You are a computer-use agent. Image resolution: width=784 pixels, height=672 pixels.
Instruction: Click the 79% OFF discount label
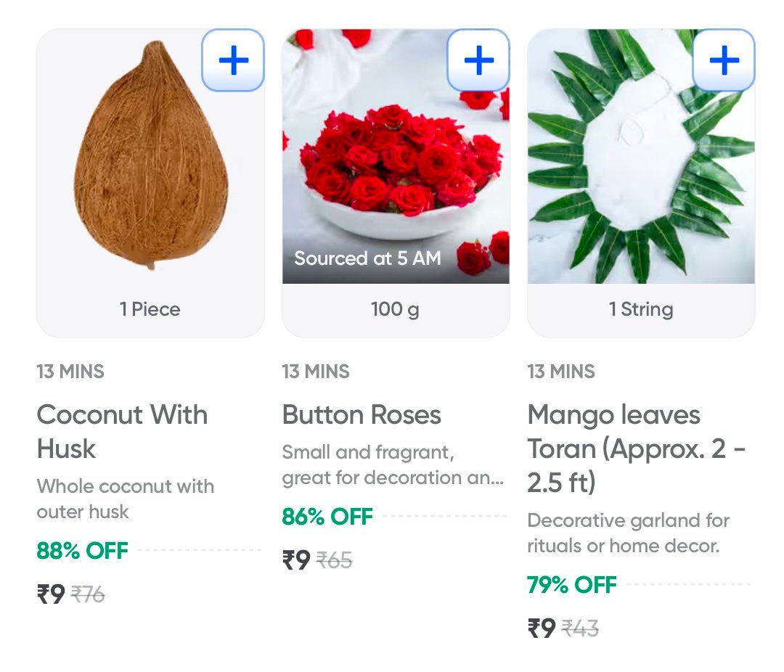pyautogui.click(x=572, y=585)
